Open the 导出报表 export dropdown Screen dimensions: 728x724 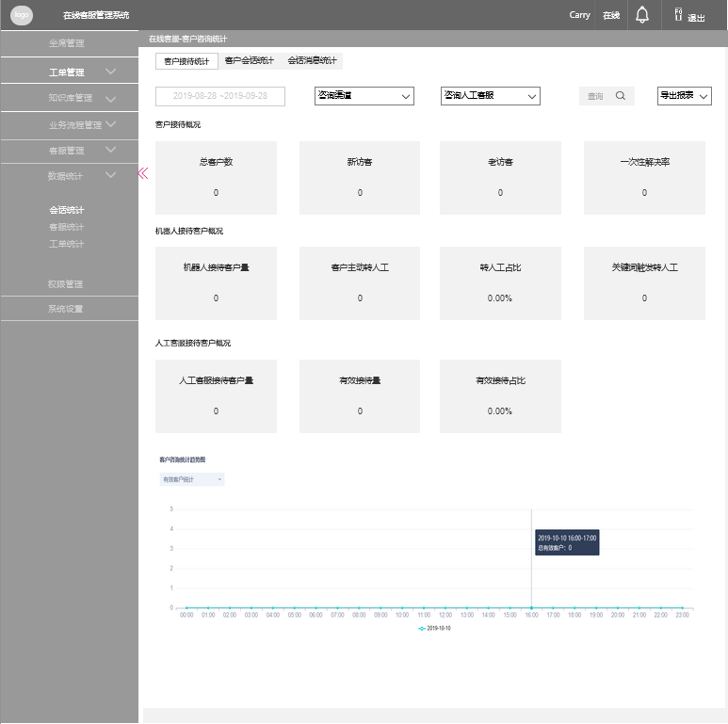pyautogui.click(x=685, y=96)
